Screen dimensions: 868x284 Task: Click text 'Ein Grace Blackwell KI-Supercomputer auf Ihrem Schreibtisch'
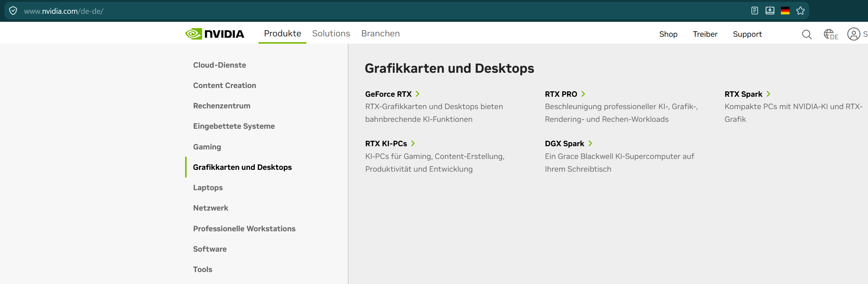[620, 163]
